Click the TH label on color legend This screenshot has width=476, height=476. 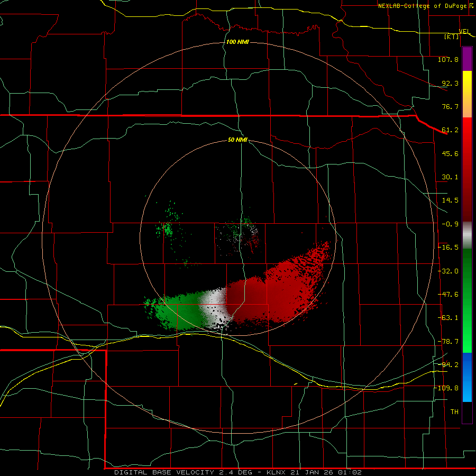click(x=454, y=412)
